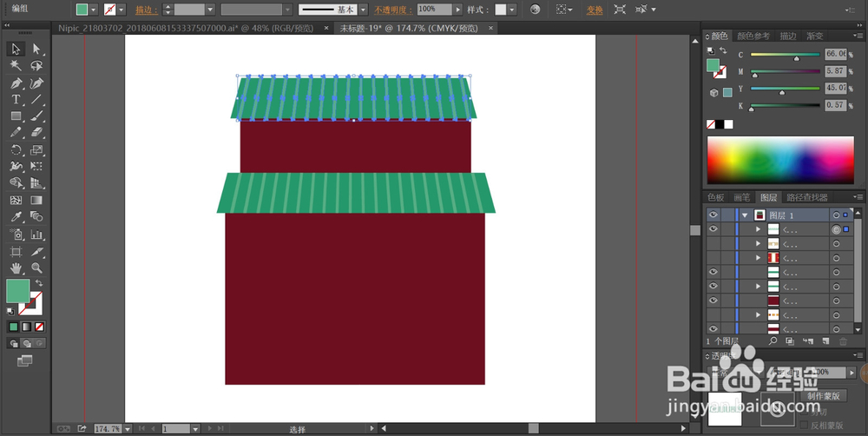Toggle eye of bottom-most visible sublayer

point(713,329)
